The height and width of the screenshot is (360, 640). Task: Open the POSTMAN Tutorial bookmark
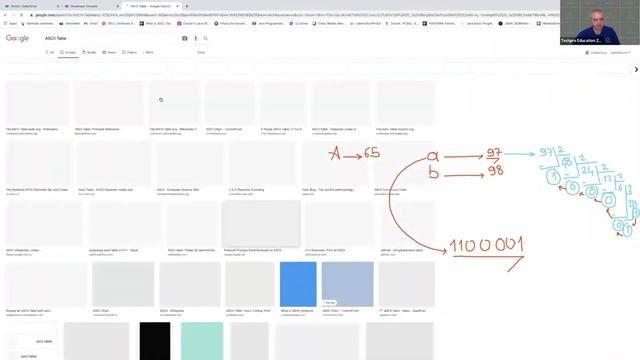439,24
